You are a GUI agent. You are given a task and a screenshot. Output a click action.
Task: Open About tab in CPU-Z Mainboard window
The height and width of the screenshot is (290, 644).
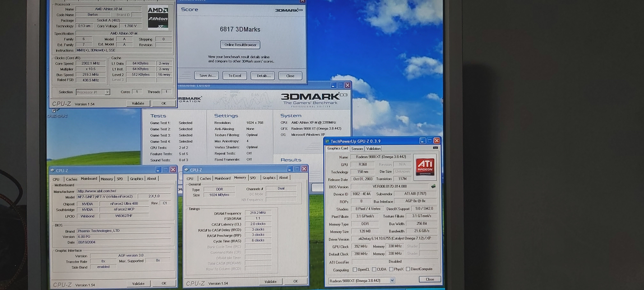point(152,179)
